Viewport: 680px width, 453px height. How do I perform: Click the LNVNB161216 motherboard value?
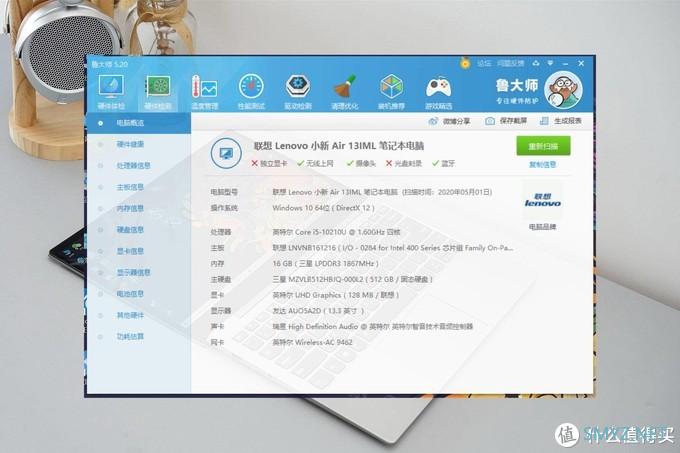pos(393,248)
